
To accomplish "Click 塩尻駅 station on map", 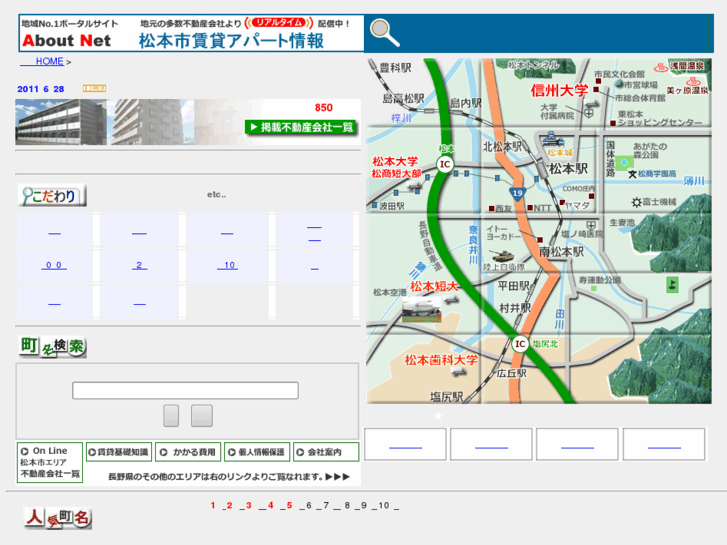I will click(446, 397).
